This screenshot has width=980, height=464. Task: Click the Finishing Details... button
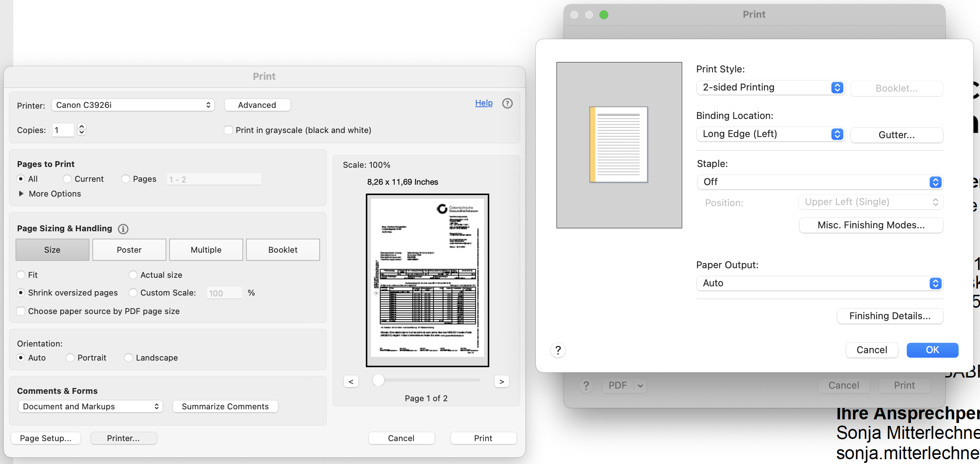coord(889,316)
